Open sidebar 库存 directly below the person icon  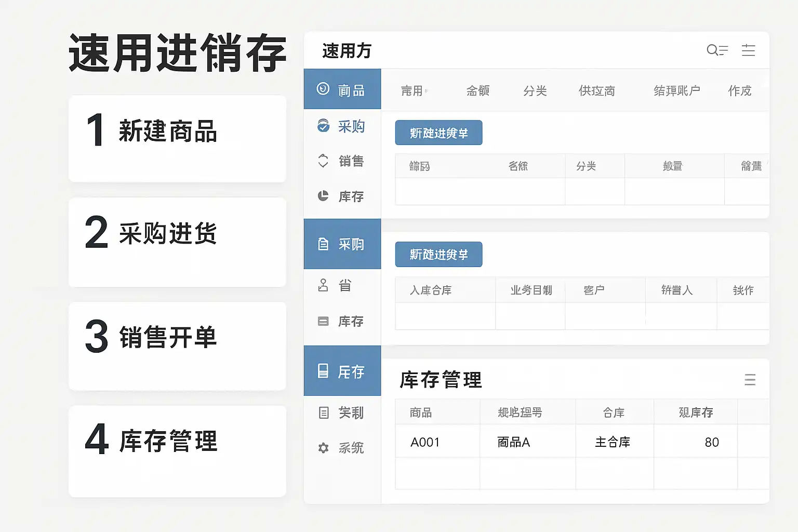(x=342, y=322)
